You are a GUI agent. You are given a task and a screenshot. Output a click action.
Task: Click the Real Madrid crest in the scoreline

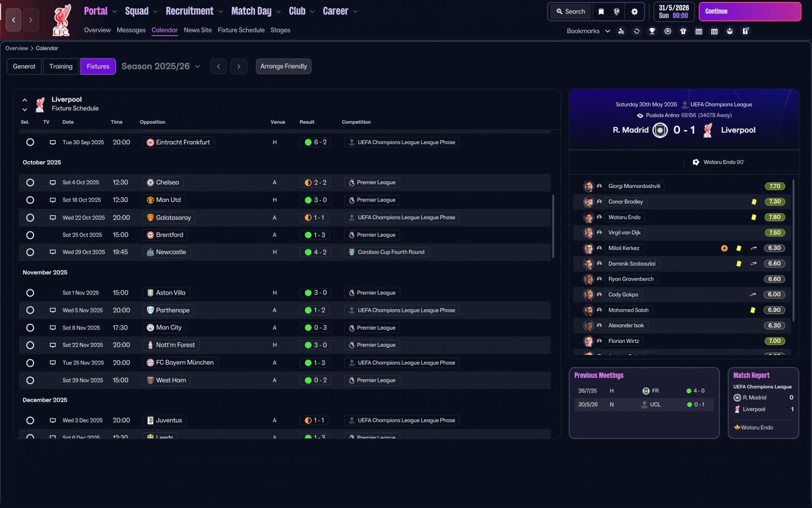660,130
